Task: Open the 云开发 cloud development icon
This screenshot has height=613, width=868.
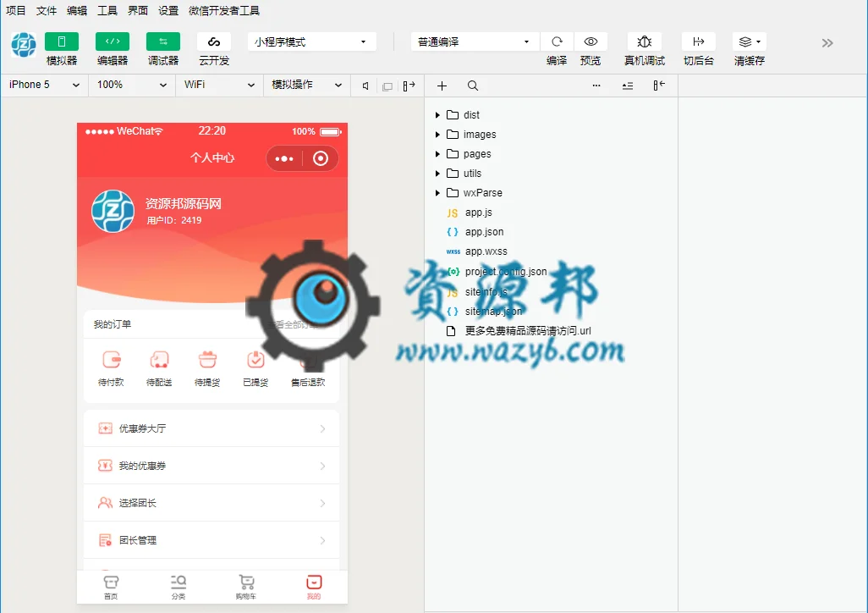Action: click(x=214, y=41)
